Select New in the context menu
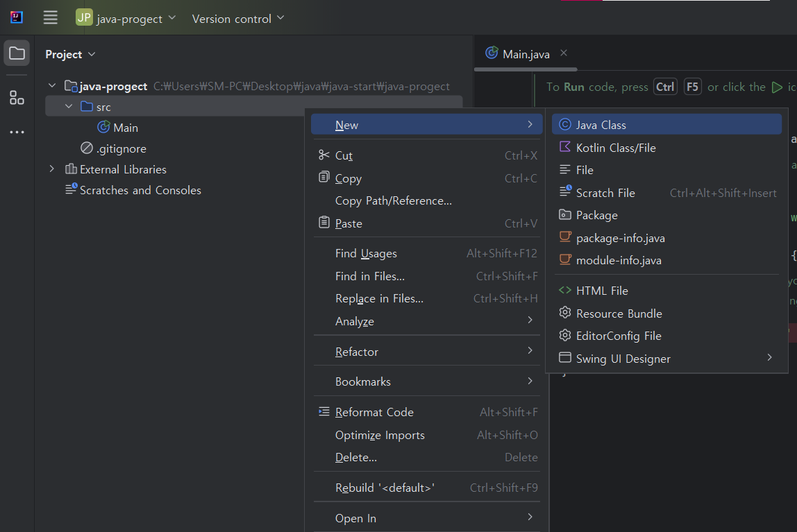The width and height of the screenshot is (797, 532). 426,124
